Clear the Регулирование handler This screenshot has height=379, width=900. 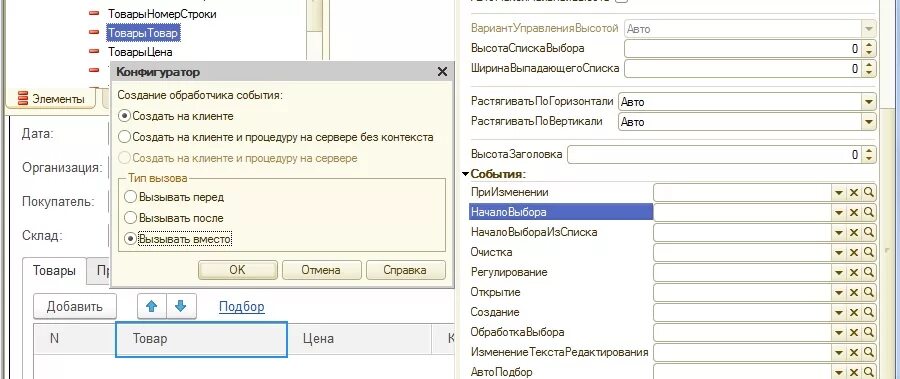tap(854, 273)
